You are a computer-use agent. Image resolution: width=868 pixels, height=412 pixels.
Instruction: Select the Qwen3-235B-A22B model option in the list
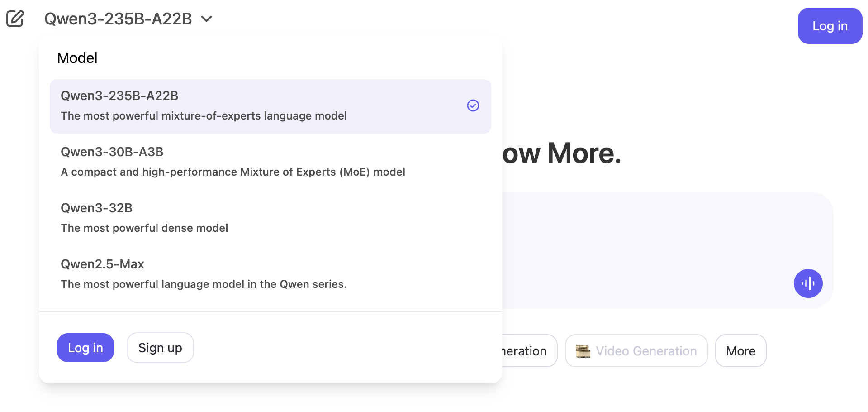(x=270, y=106)
